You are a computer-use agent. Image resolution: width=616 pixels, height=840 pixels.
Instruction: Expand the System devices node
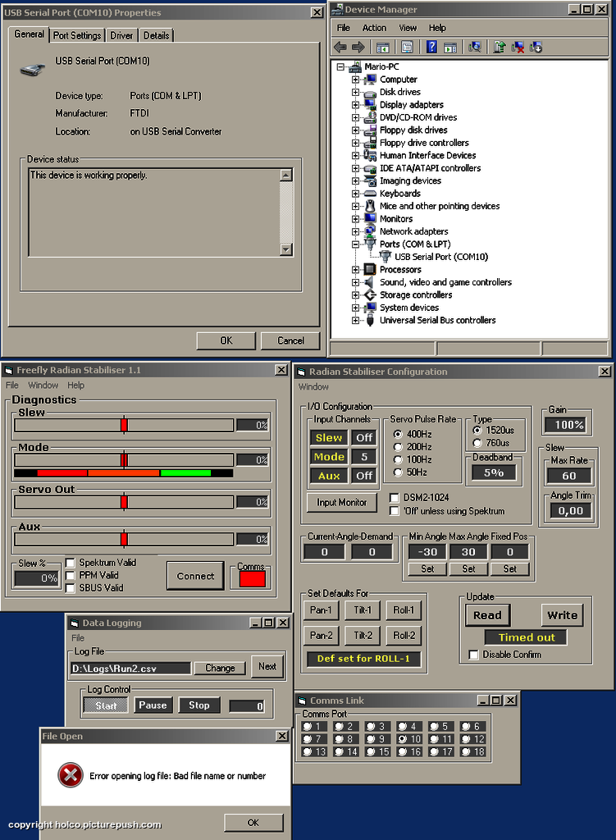click(x=355, y=308)
